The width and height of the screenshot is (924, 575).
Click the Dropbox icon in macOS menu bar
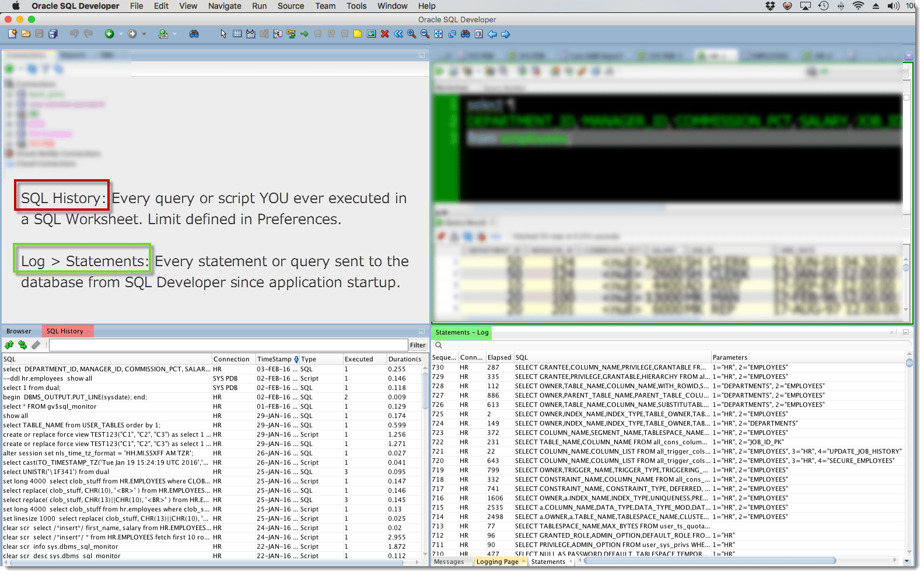[770, 6]
